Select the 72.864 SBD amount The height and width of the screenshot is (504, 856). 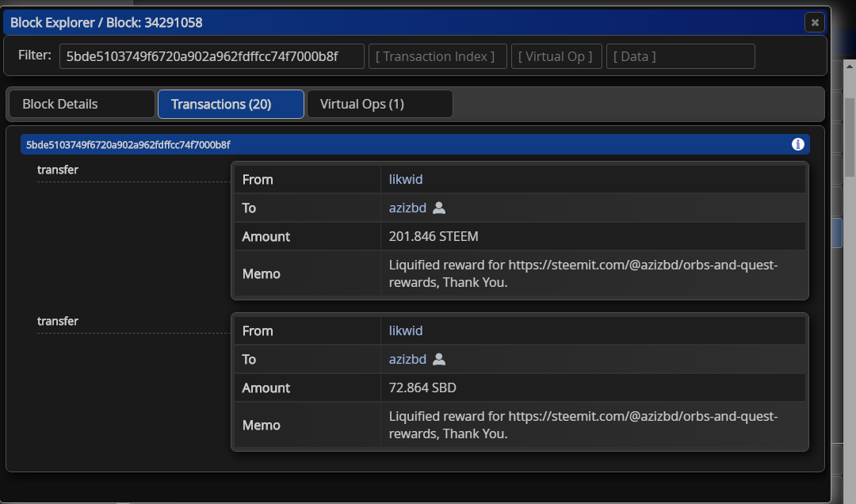422,388
